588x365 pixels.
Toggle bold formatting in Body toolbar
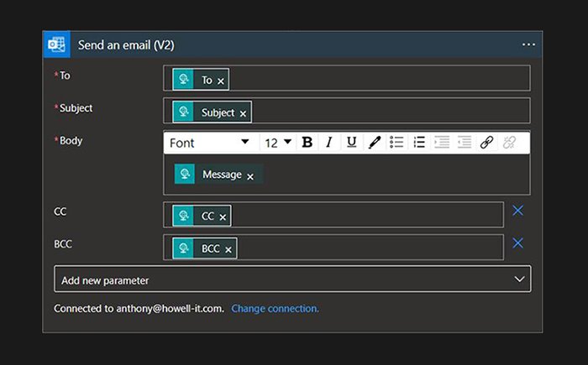(x=307, y=143)
